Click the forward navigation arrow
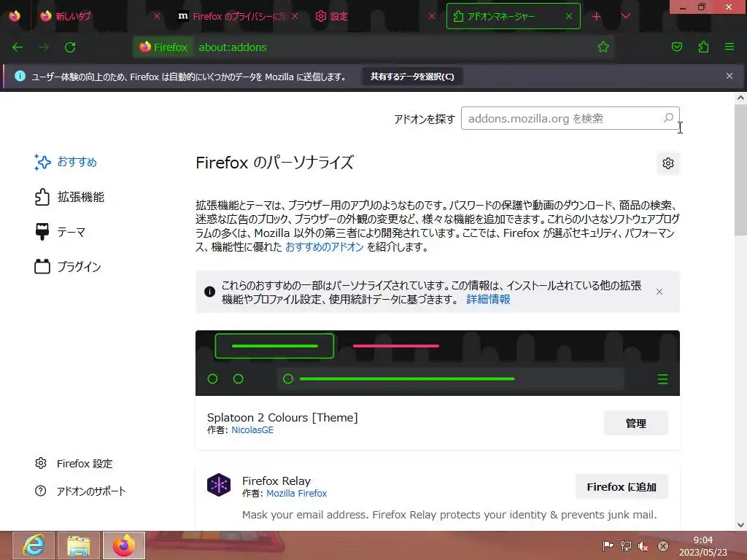 (x=44, y=47)
